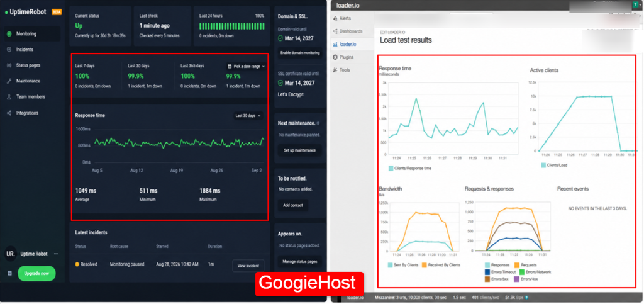This screenshot has height=304, width=644.
Task: Click the UptimeRobot logo
Action: [x=25, y=13]
